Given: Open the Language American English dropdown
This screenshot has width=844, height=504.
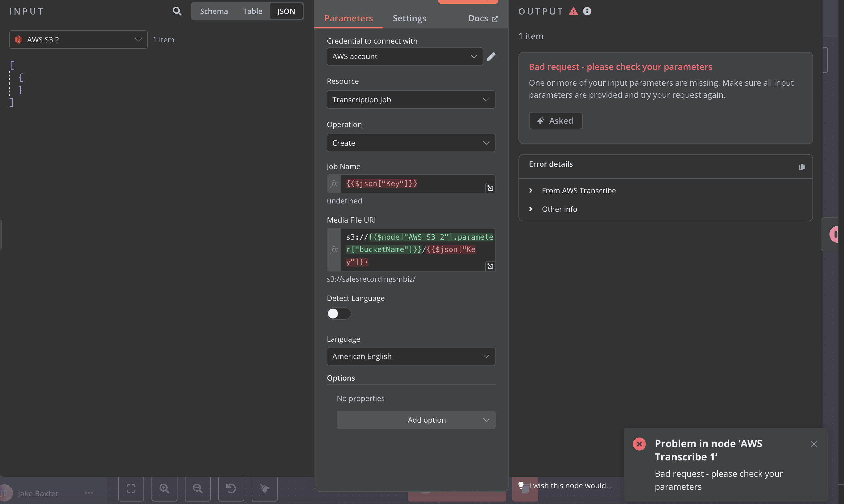Looking at the screenshot, I should coord(411,356).
